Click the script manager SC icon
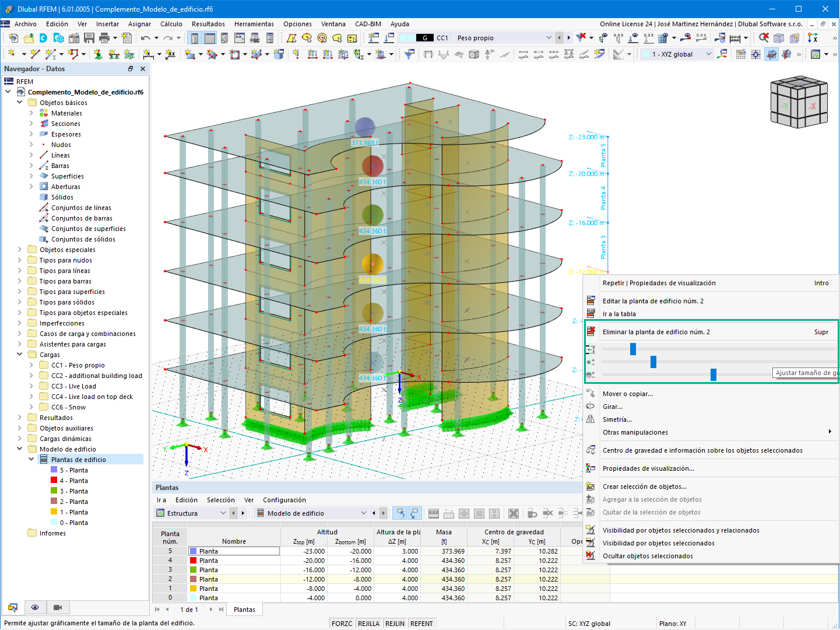Screen dimensions: 840x630 pyautogui.click(x=255, y=38)
